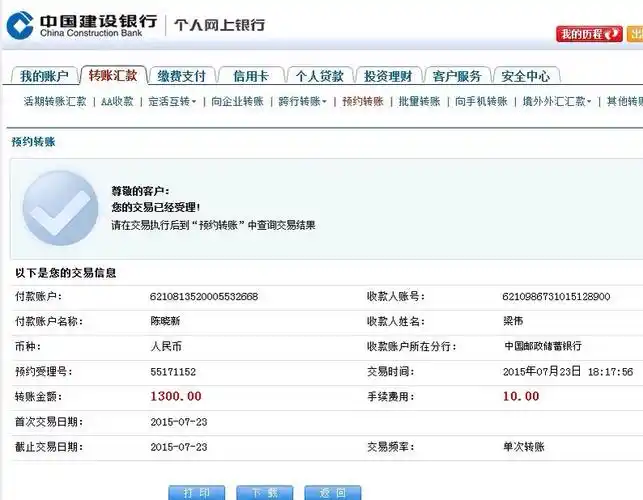Click the currency value 人民币
The height and width of the screenshot is (500, 643).
click(166, 347)
